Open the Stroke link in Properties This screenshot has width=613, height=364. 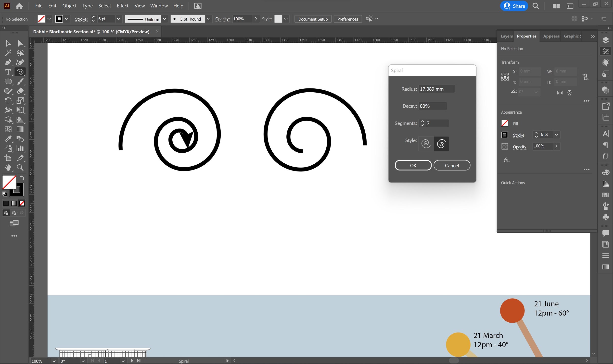pos(519,135)
